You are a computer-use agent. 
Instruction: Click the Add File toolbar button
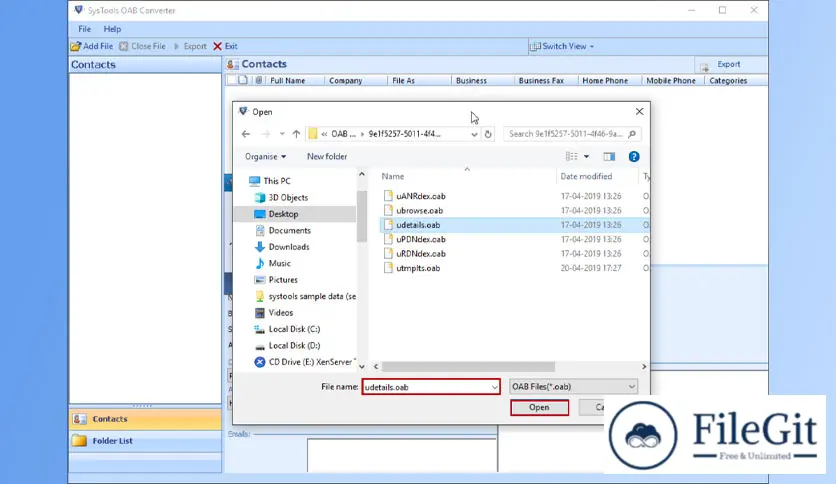click(x=92, y=46)
